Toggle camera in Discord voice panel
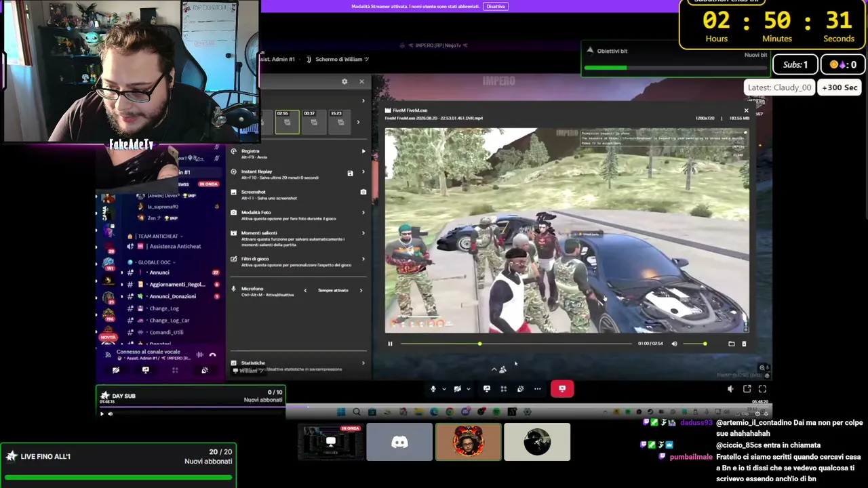 coord(116,370)
